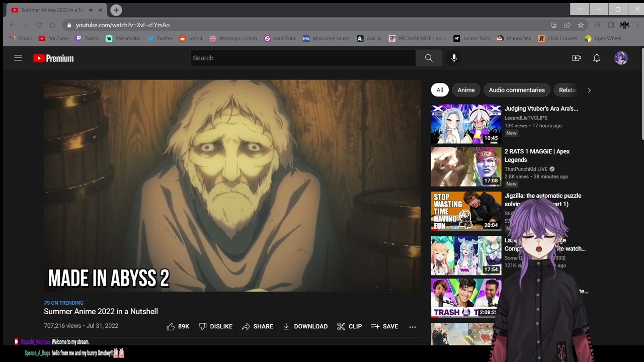
Task: Open the MyAnimeList.net bookmark
Action: (326, 38)
